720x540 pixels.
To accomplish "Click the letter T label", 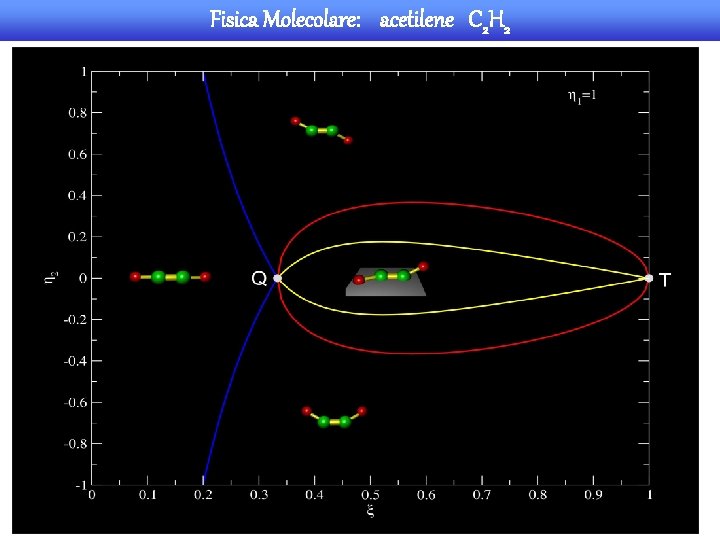I will 665,280.
